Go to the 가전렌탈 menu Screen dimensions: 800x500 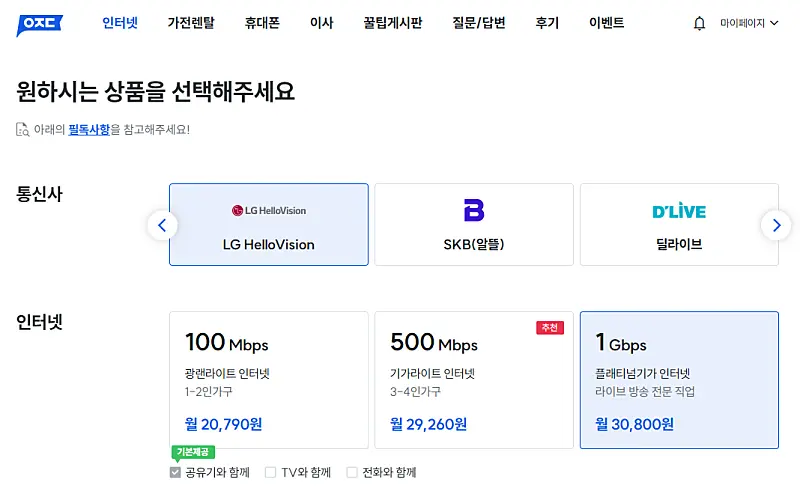coord(191,23)
